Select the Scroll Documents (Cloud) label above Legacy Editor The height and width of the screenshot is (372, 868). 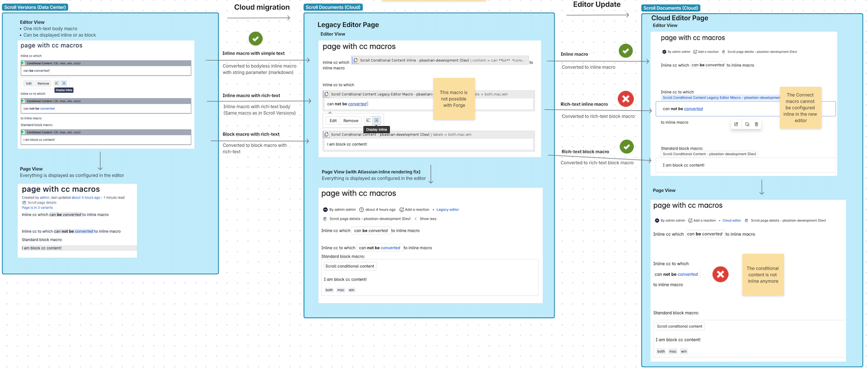point(333,7)
